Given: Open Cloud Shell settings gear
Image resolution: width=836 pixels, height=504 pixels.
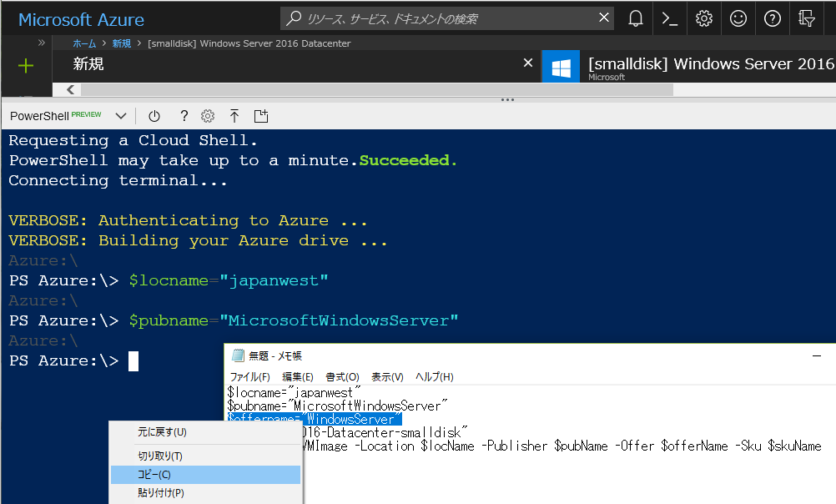Looking at the screenshot, I should coord(208,116).
